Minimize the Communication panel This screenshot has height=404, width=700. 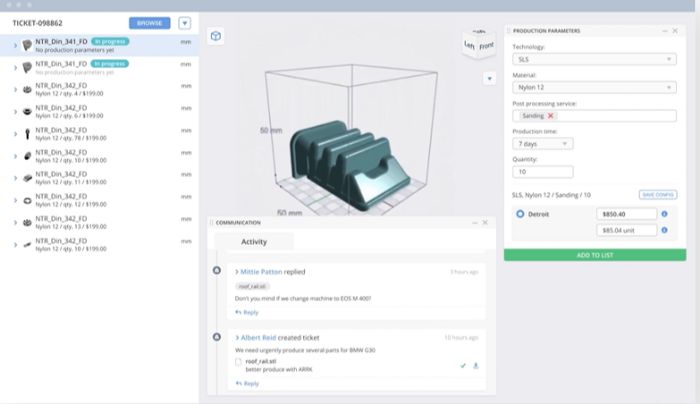475,222
